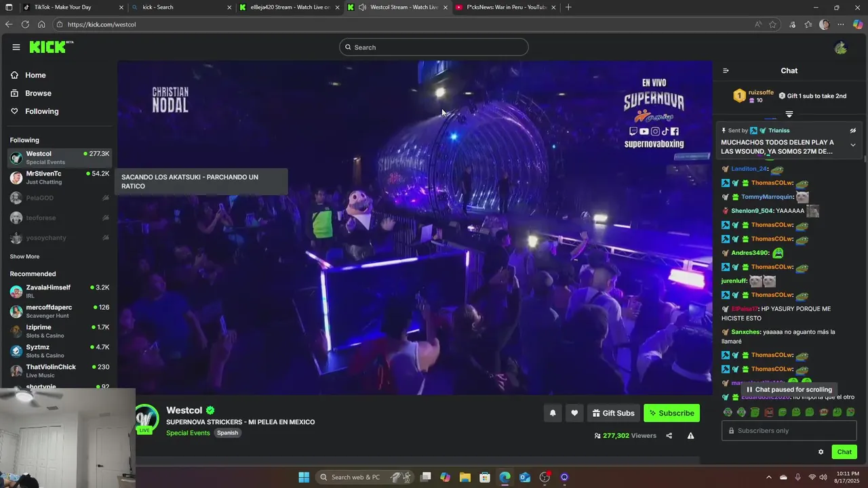Share the stream via share icon
Image resolution: width=868 pixels, height=488 pixels.
pos(669,436)
